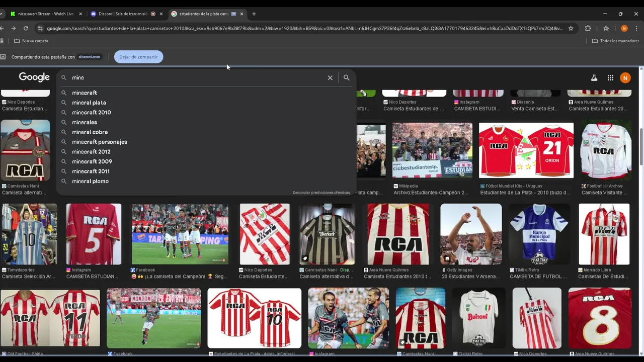Screen dimensions: 644x362
Task: Open the bookmarks star-list icon in toolbar
Action: (606, 28)
